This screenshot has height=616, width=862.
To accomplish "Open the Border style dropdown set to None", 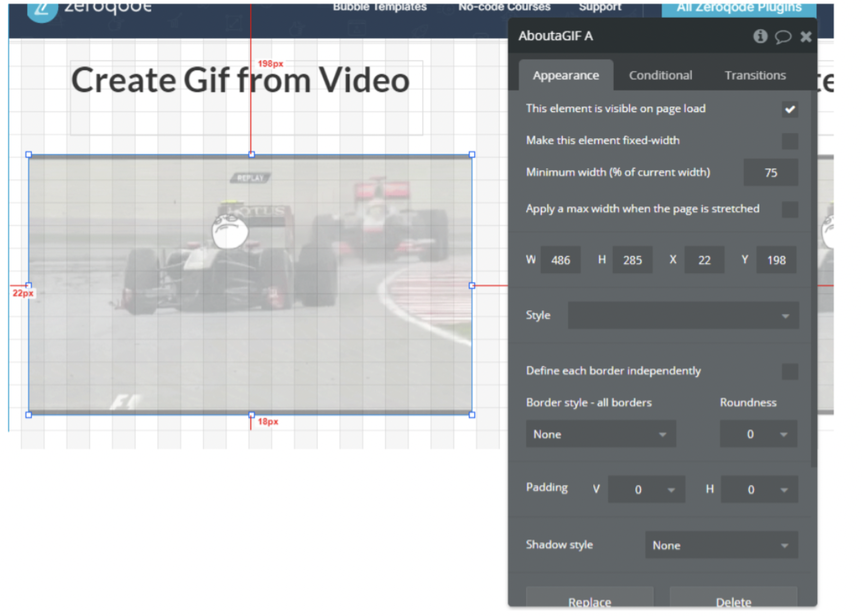I will coord(601,434).
